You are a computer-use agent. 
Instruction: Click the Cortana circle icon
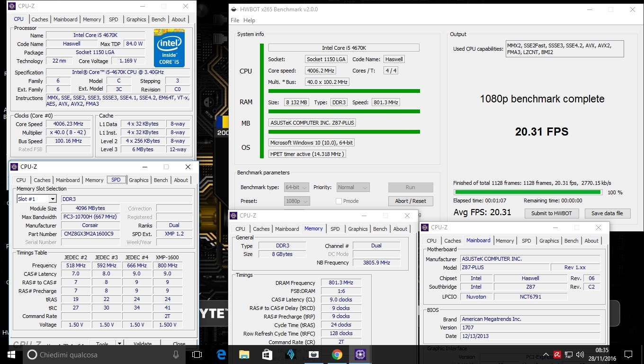[x=33, y=355]
